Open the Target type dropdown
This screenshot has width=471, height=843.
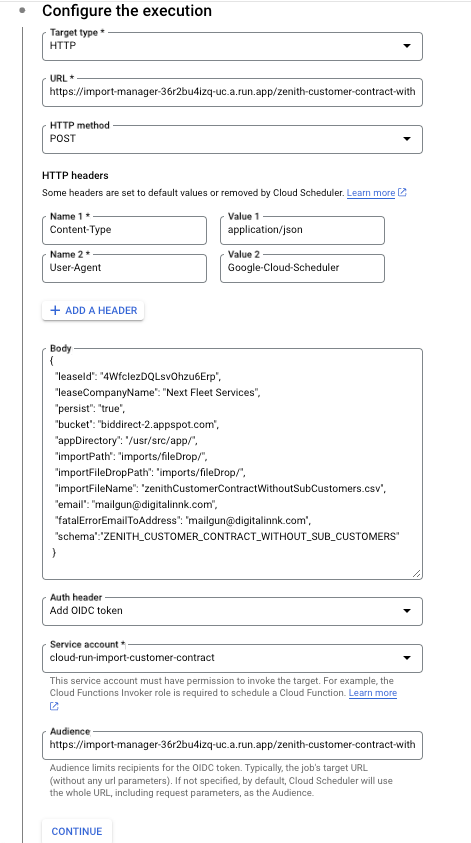click(232, 46)
